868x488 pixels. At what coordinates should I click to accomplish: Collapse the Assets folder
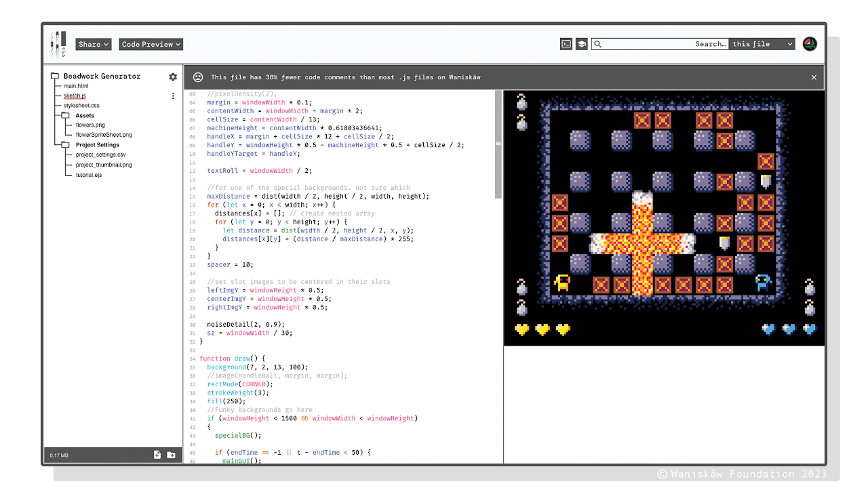click(66, 116)
